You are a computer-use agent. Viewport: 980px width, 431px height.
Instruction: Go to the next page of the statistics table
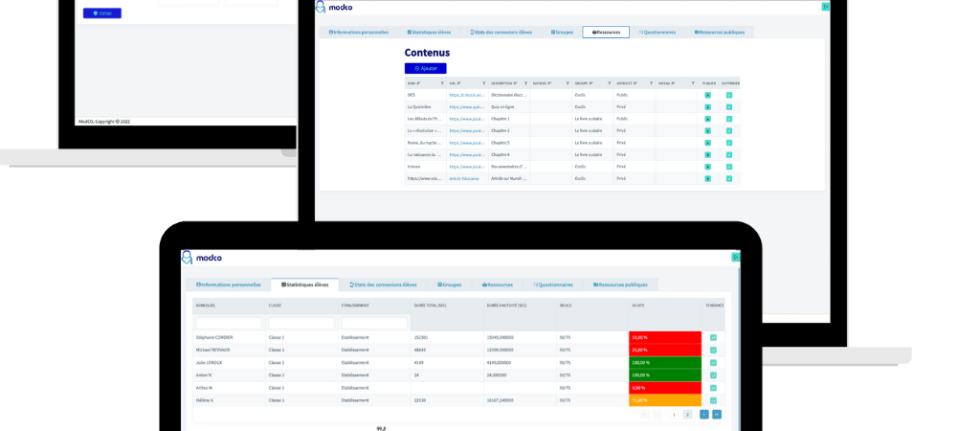coord(704,414)
